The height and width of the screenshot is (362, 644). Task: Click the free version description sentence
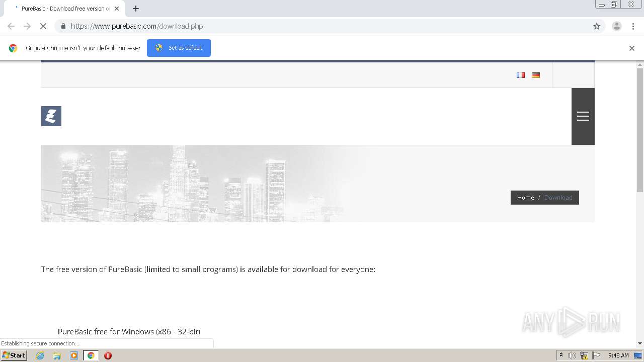pyautogui.click(x=208, y=269)
